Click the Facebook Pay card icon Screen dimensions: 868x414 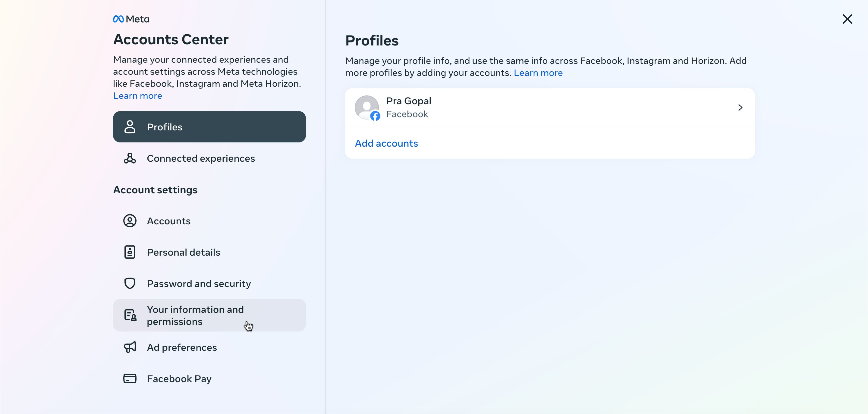(130, 378)
